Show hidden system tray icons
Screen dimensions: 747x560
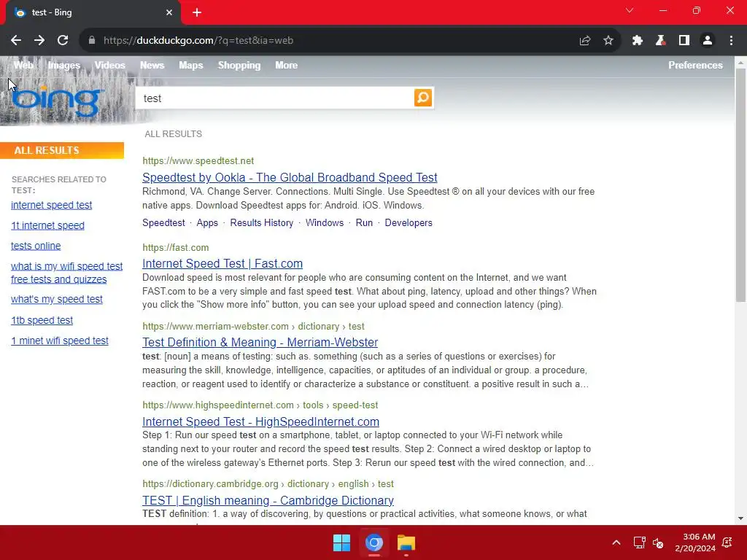click(x=616, y=542)
